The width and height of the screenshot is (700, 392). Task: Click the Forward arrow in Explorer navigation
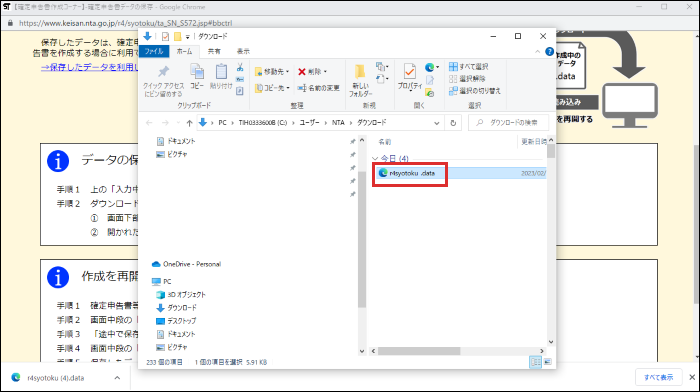tap(165, 123)
